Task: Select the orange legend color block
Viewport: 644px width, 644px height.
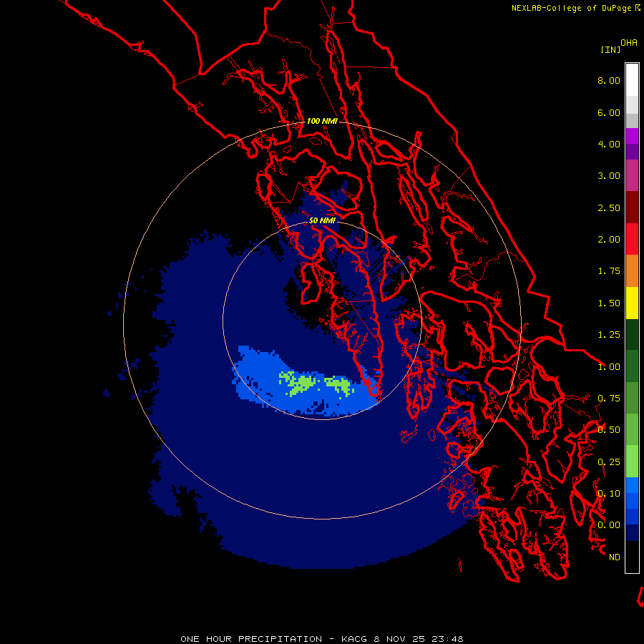Action: pyautogui.click(x=632, y=271)
